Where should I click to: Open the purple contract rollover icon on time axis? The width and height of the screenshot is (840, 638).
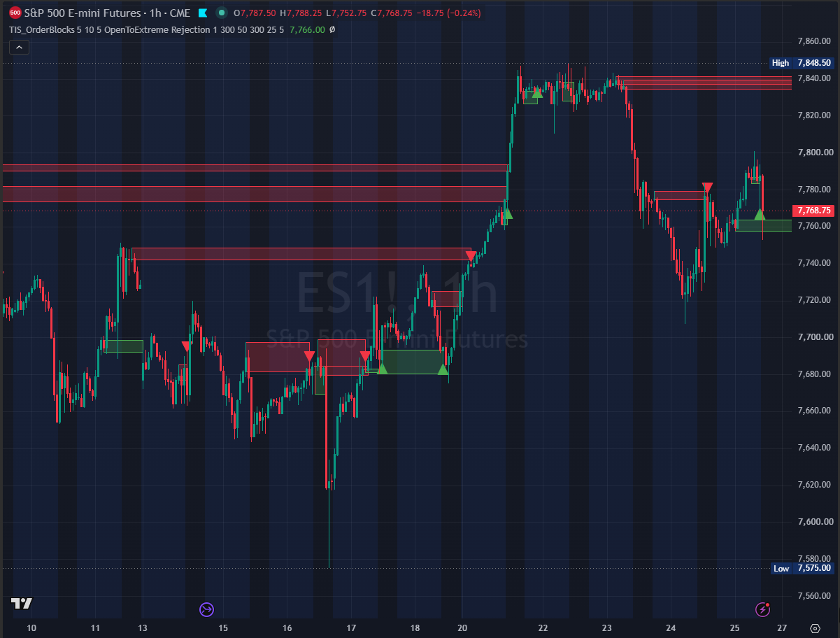[x=206, y=609]
